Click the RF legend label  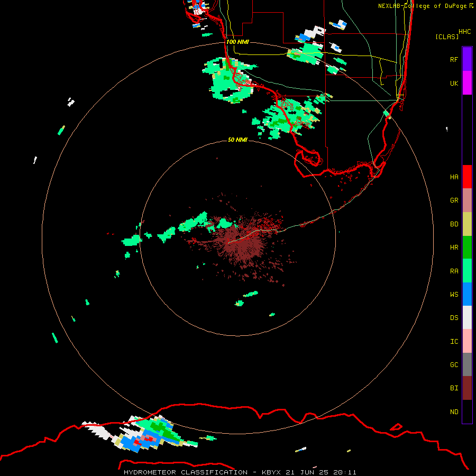tap(454, 59)
